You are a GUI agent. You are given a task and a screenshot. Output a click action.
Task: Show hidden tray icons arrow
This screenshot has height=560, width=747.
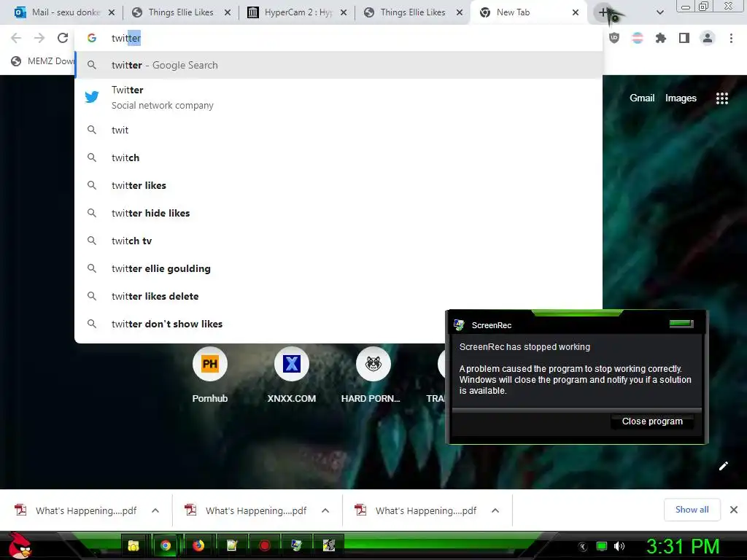[583, 547]
